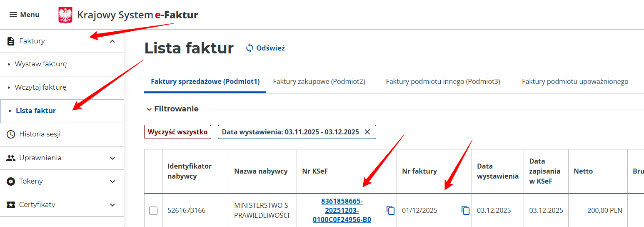Click the Data wystawienia column header
The image size is (644, 227).
pyautogui.click(x=498, y=171)
